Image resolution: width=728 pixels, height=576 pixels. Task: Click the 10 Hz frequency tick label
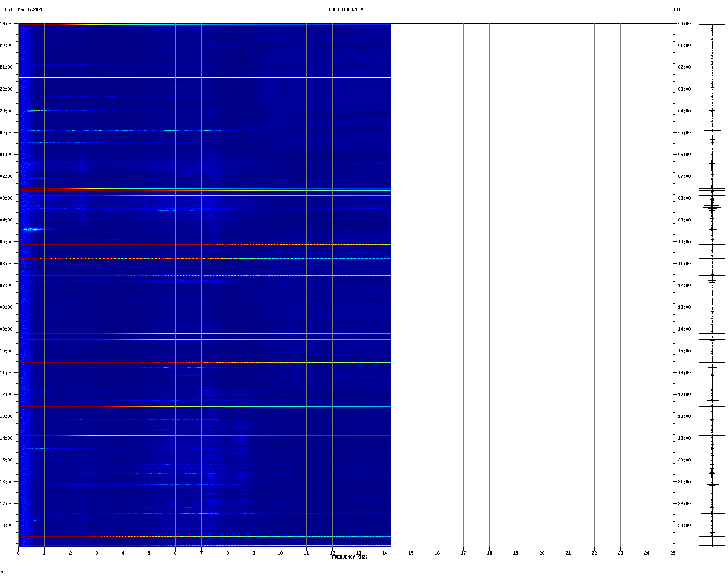(280, 553)
